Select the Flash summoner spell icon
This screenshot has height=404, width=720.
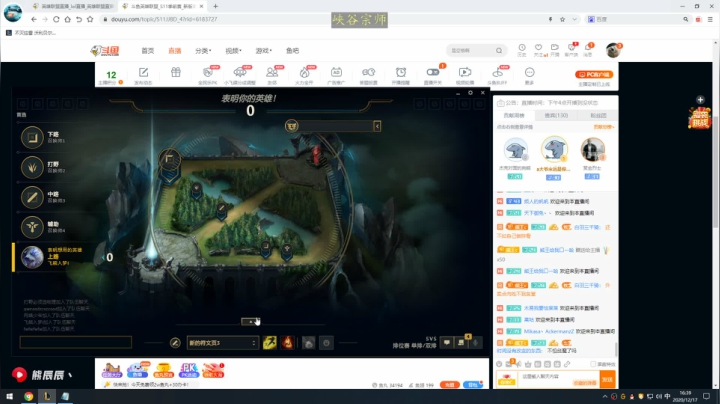[x=270, y=342]
